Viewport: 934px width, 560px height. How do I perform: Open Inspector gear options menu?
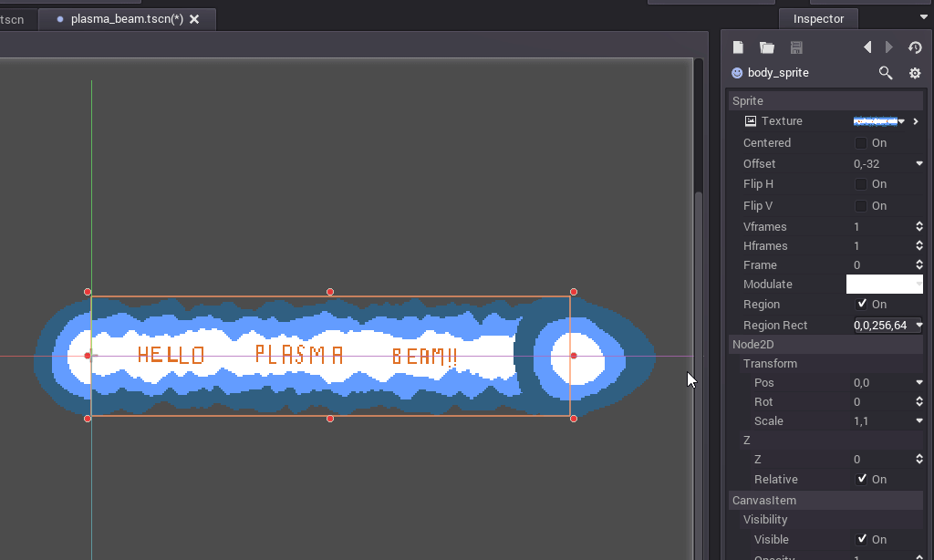tap(915, 73)
